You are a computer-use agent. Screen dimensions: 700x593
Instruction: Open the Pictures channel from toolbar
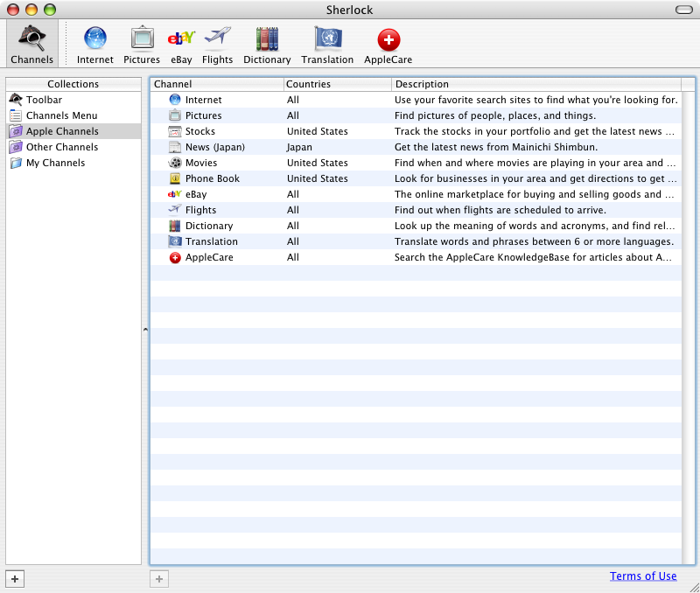click(x=142, y=45)
